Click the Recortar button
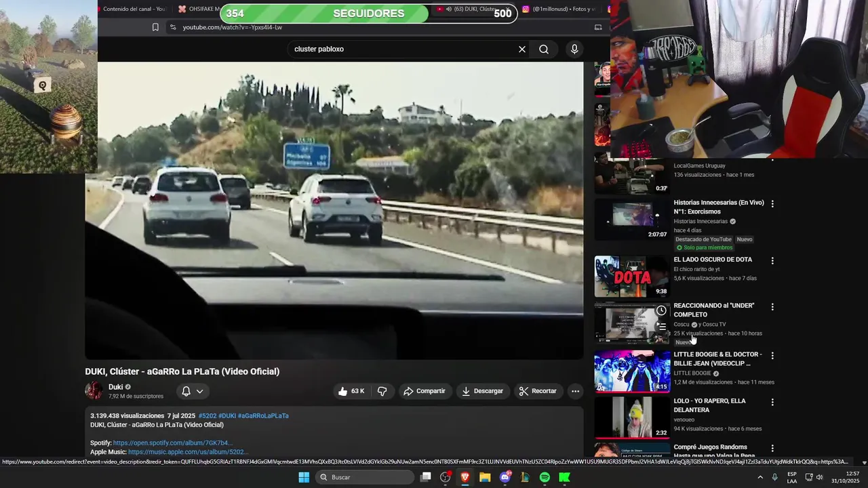The width and height of the screenshot is (868, 488). coord(538,391)
